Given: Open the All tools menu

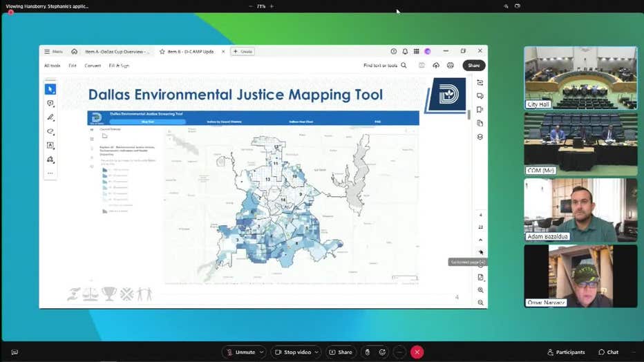Looking at the screenshot, I should [52, 65].
